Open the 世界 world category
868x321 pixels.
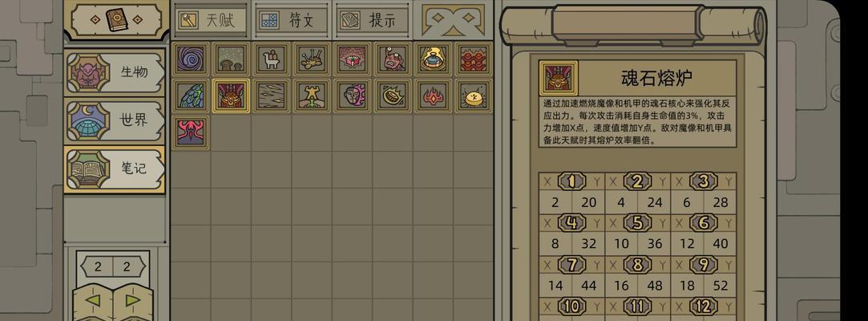115,121
